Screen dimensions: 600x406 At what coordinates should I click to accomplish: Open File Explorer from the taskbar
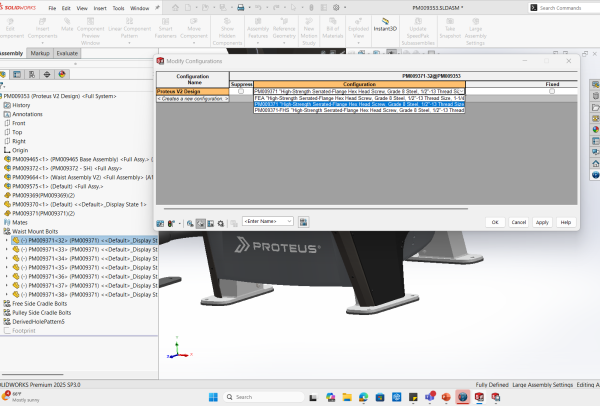(347, 397)
